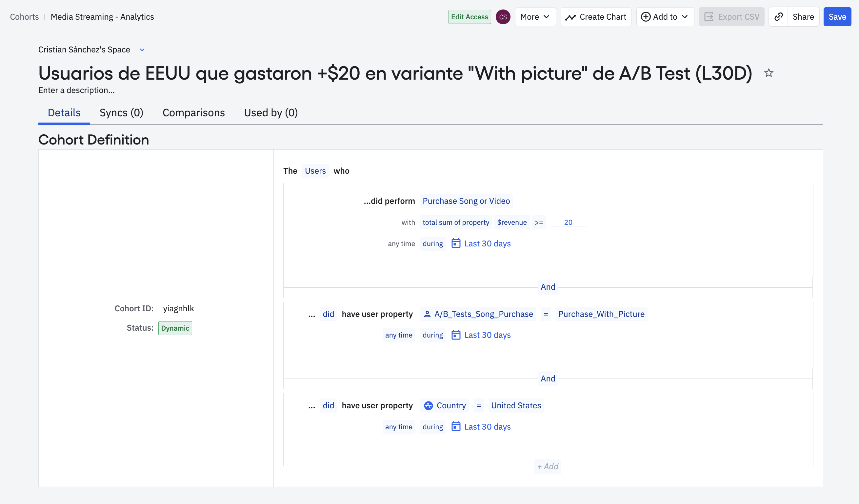The width and height of the screenshot is (859, 504).
Task: Change the Country property selector
Action: click(445, 405)
